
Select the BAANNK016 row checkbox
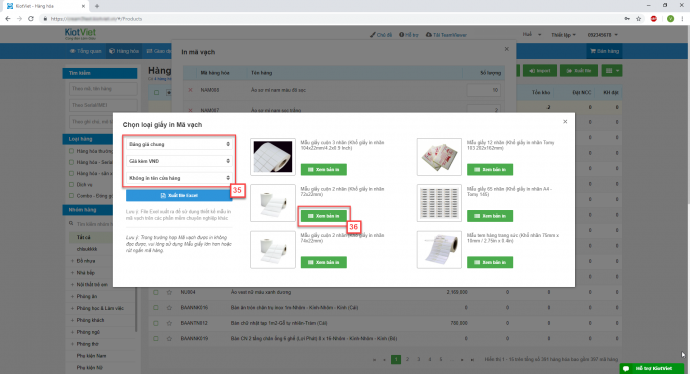[156, 308]
